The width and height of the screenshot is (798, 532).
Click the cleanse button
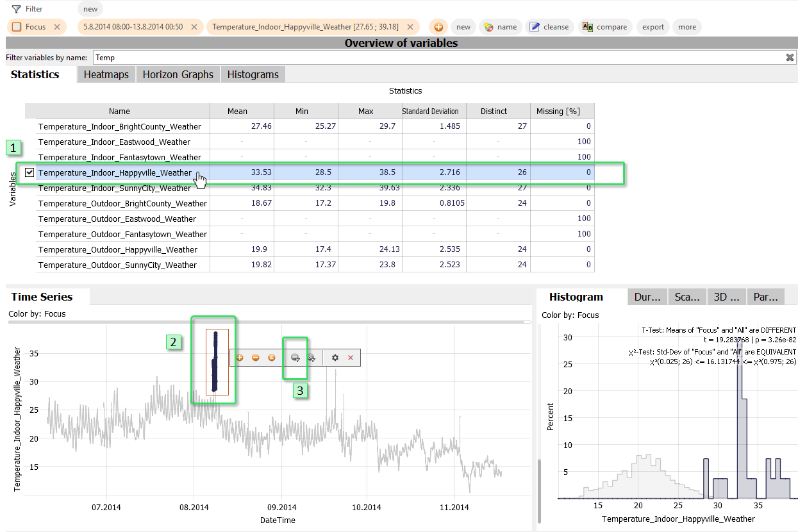pyautogui.click(x=549, y=27)
